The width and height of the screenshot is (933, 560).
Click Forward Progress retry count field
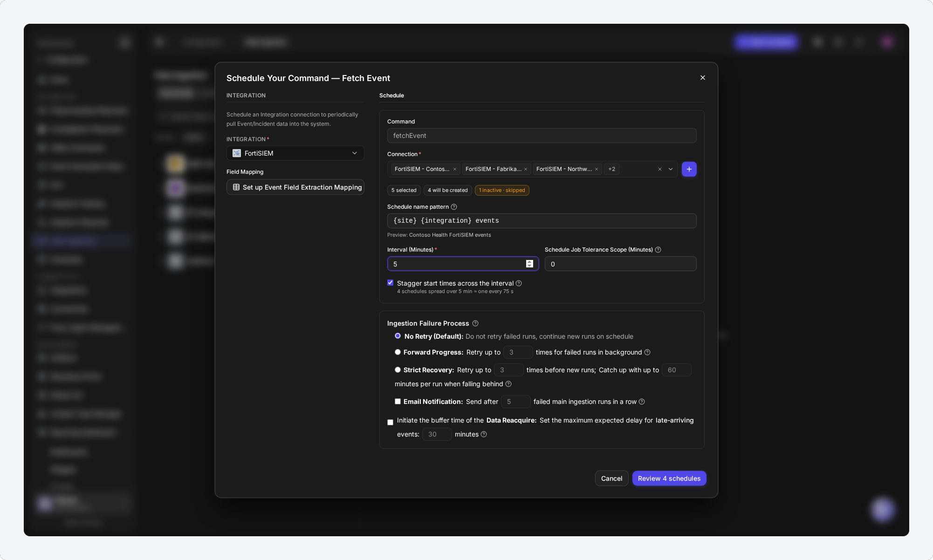point(518,352)
